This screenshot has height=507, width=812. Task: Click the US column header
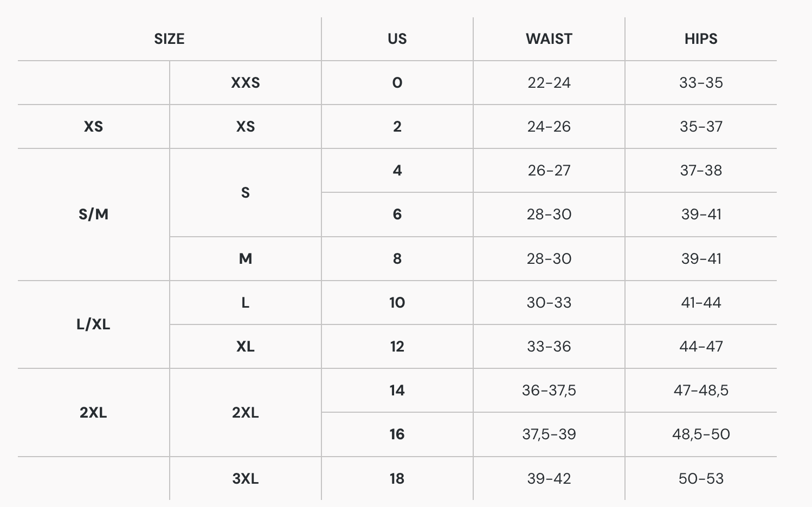[x=397, y=39]
